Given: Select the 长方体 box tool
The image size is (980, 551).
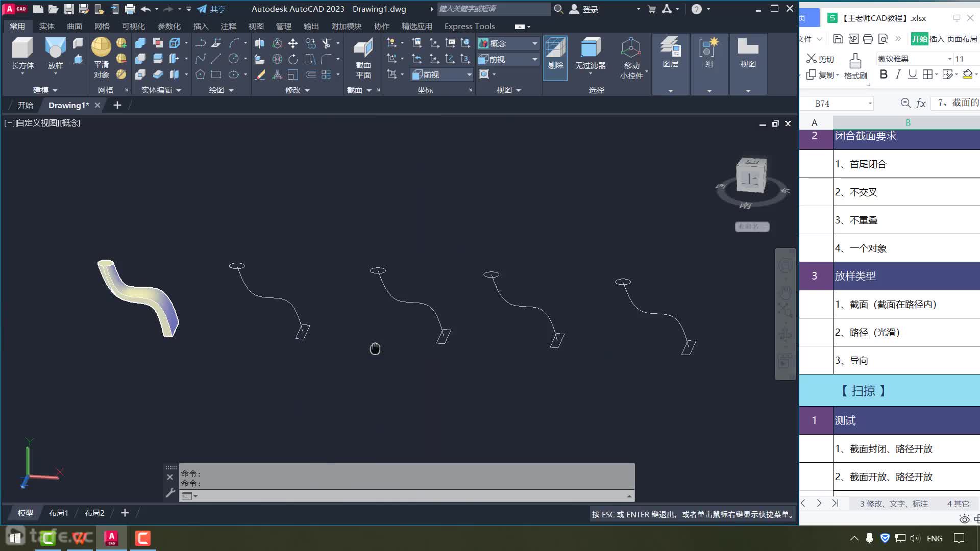Looking at the screenshot, I should pos(22,54).
